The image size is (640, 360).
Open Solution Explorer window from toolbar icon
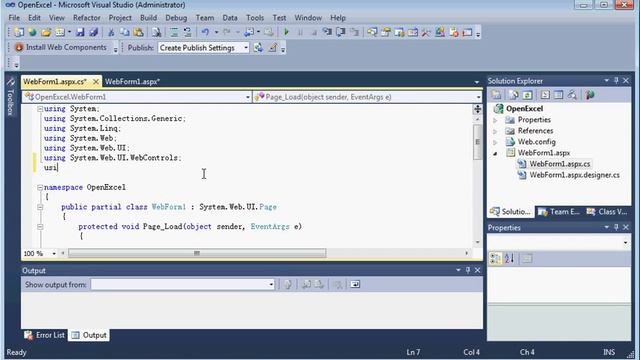coord(372,32)
